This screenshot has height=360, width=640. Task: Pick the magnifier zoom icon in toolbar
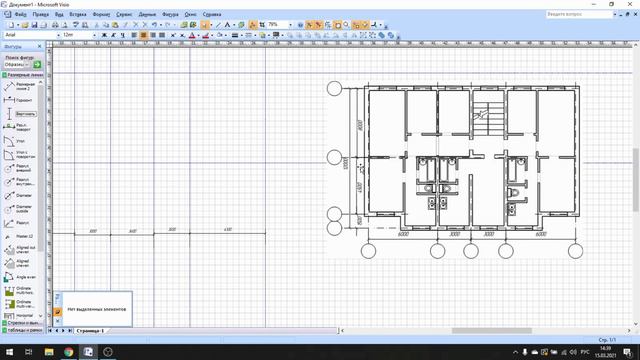347,25
